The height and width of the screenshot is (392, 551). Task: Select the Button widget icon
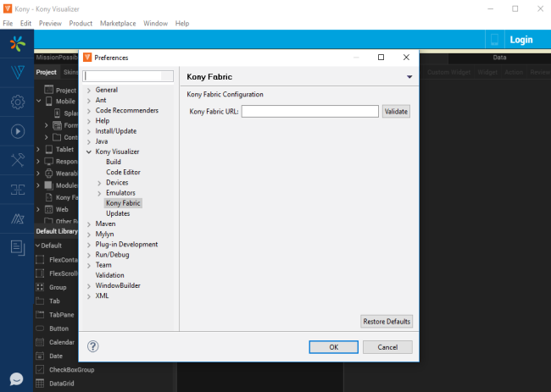click(x=40, y=329)
